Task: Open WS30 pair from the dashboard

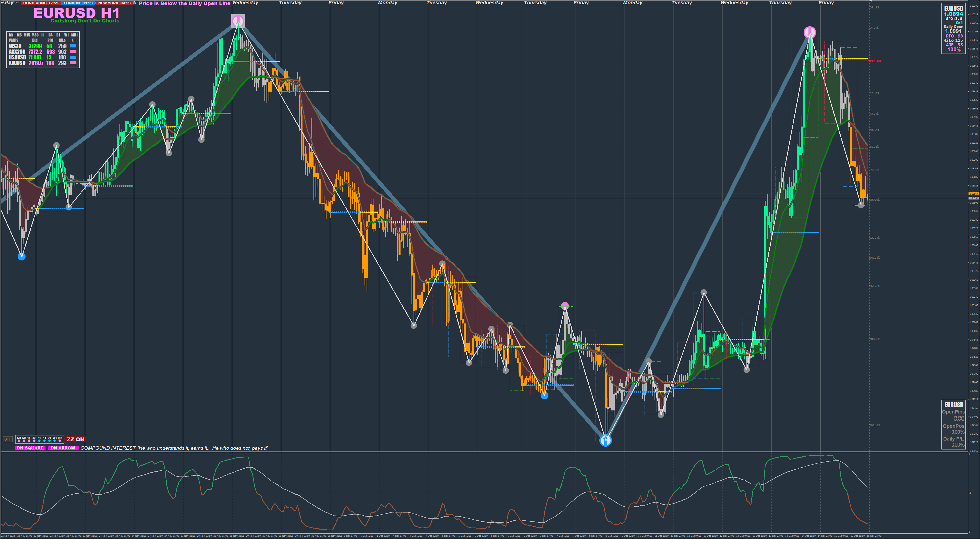Action: point(15,46)
